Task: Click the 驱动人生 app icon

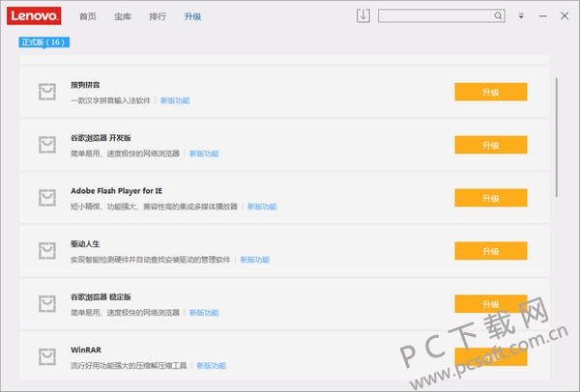Action: tap(47, 250)
